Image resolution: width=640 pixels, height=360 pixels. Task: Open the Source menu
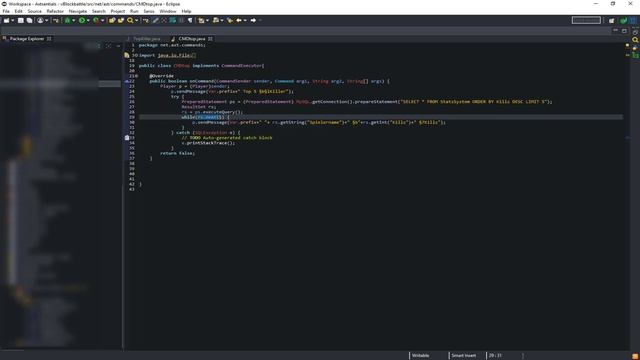pyautogui.click(x=34, y=11)
